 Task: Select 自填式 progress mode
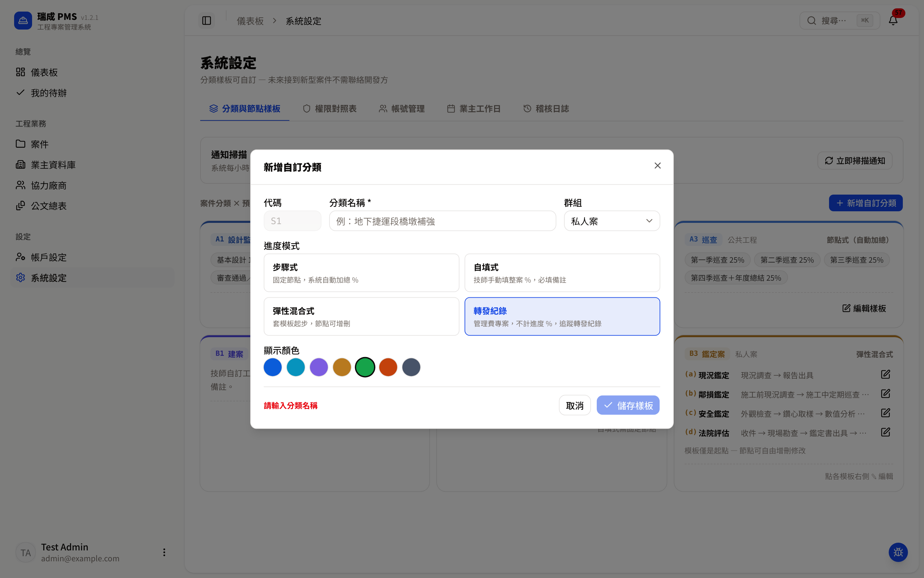pos(562,273)
